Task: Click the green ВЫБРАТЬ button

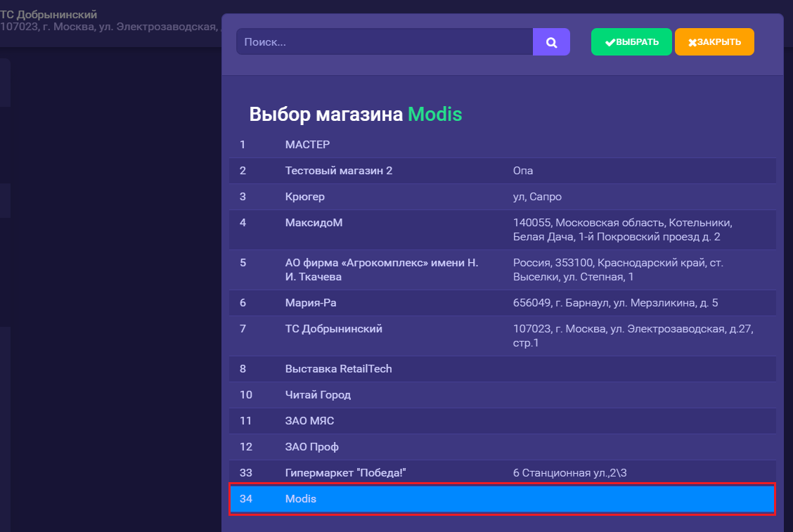Action: tap(631, 42)
